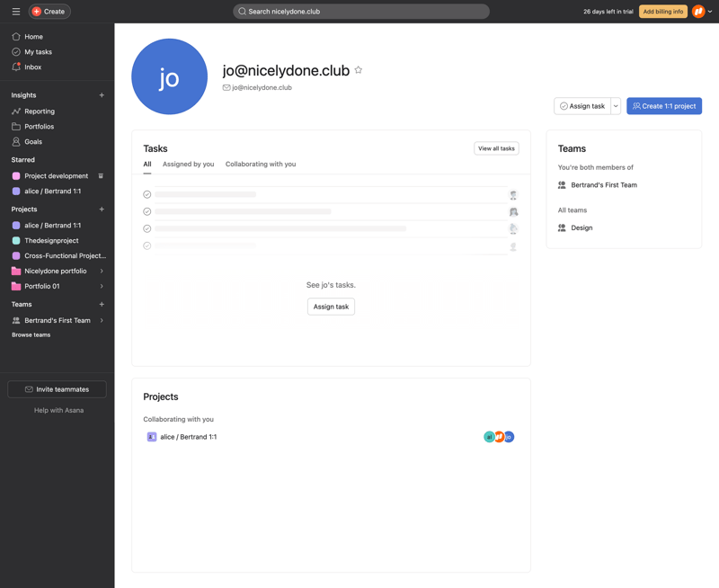
Task: Open the Portfolios folder icon
Action: [x=16, y=126]
